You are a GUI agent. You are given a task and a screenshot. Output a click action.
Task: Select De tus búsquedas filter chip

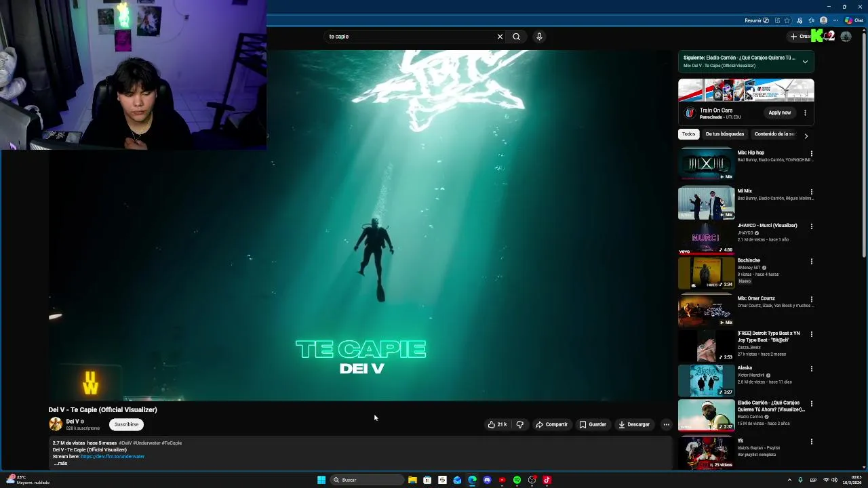coord(724,134)
